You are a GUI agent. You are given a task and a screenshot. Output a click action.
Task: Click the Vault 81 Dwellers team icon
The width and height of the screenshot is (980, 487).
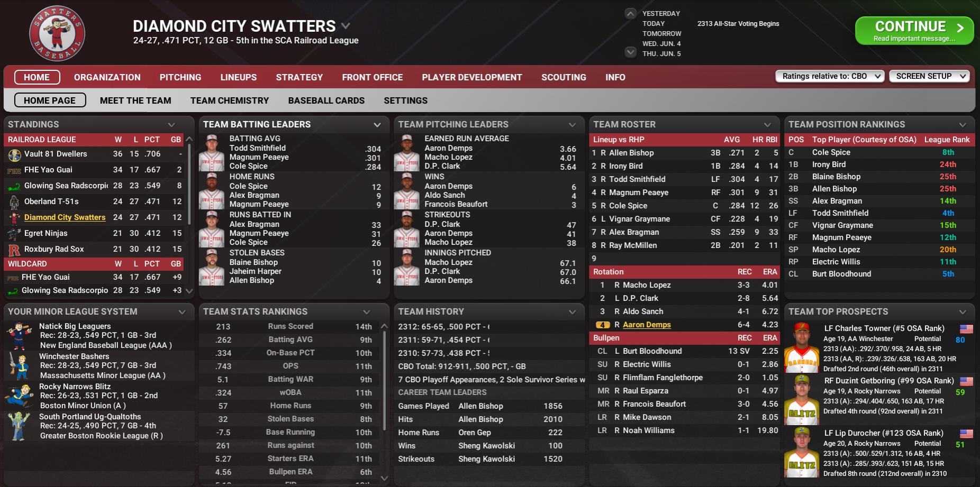[15, 154]
